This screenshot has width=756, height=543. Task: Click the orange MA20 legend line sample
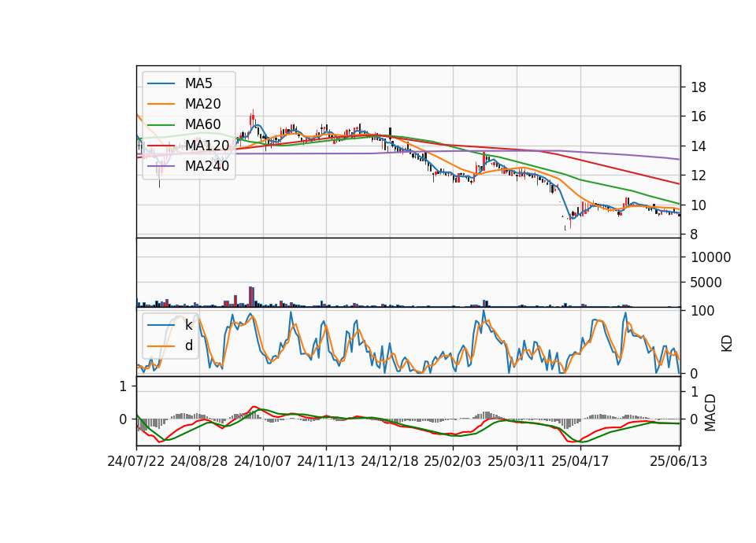[x=161, y=104]
